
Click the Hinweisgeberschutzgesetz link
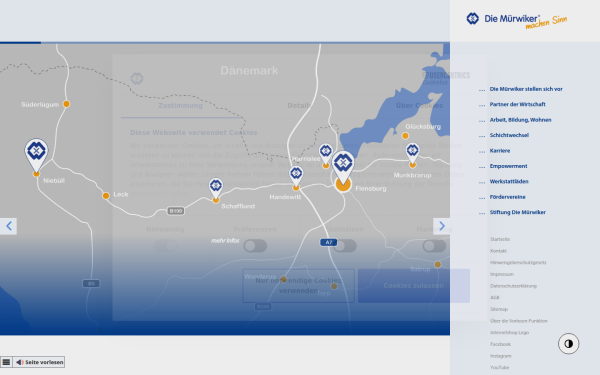tap(518, 262)
